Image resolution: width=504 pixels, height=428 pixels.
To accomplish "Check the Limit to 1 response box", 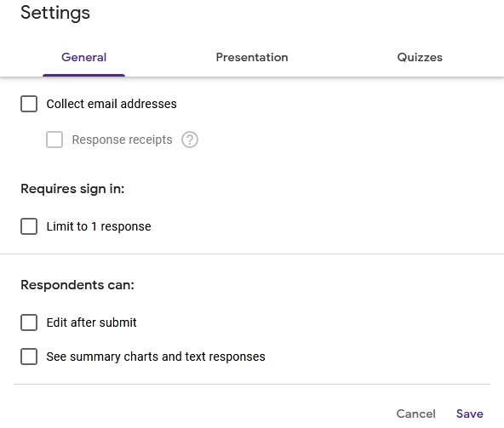I will pyautogui.click(x=29, y=226).
